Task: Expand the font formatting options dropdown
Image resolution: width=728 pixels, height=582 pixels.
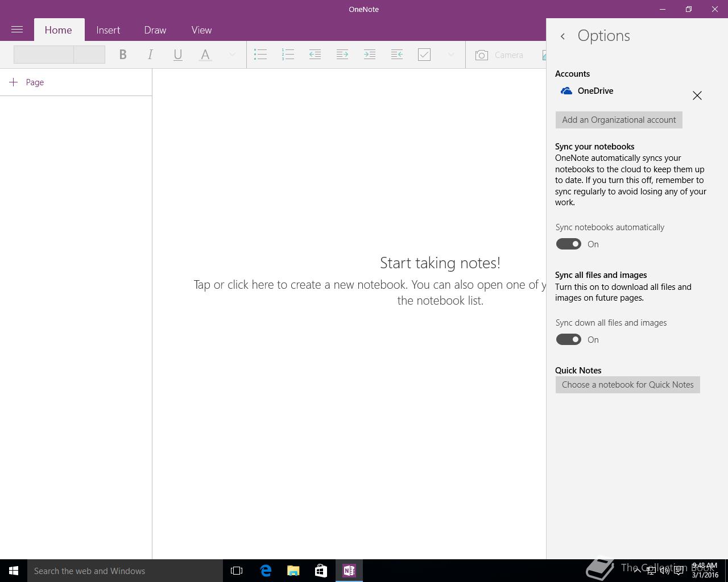Action: point(232,55)
